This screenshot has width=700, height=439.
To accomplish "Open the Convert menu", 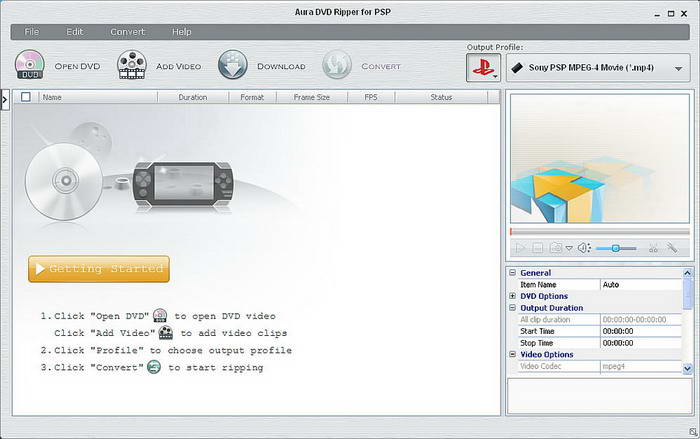I will tap(128, 32).
